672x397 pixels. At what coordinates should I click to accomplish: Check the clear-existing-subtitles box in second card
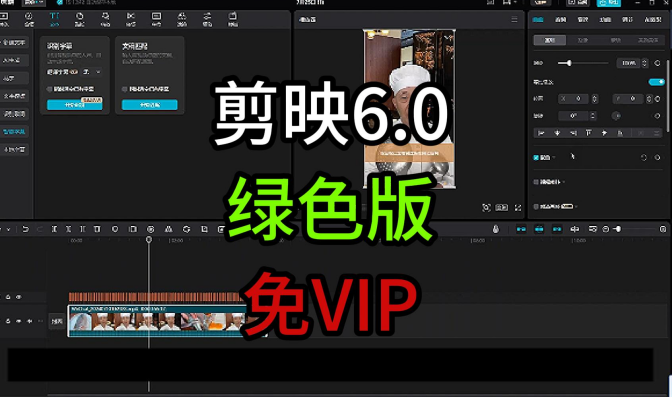click(x=124, y=89)
